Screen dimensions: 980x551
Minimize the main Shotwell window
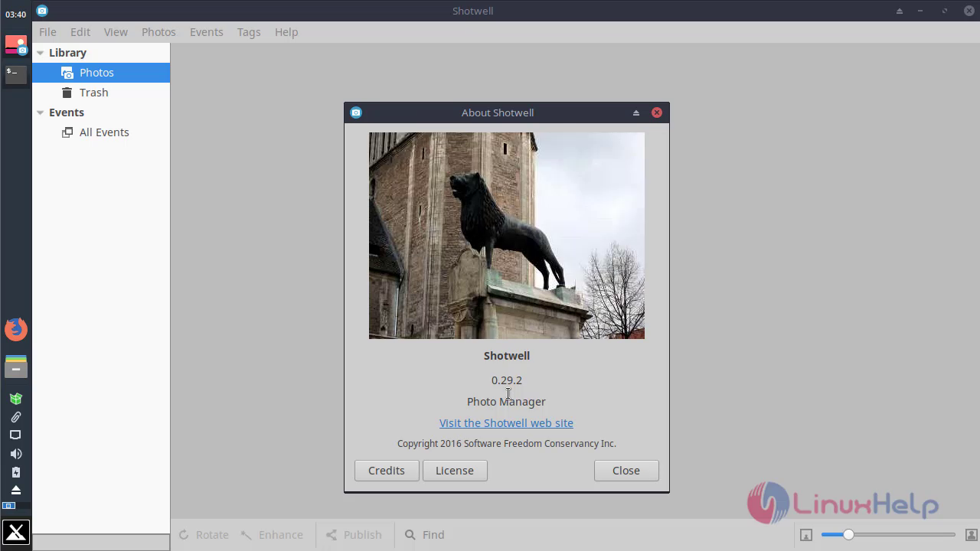[920, 11]
